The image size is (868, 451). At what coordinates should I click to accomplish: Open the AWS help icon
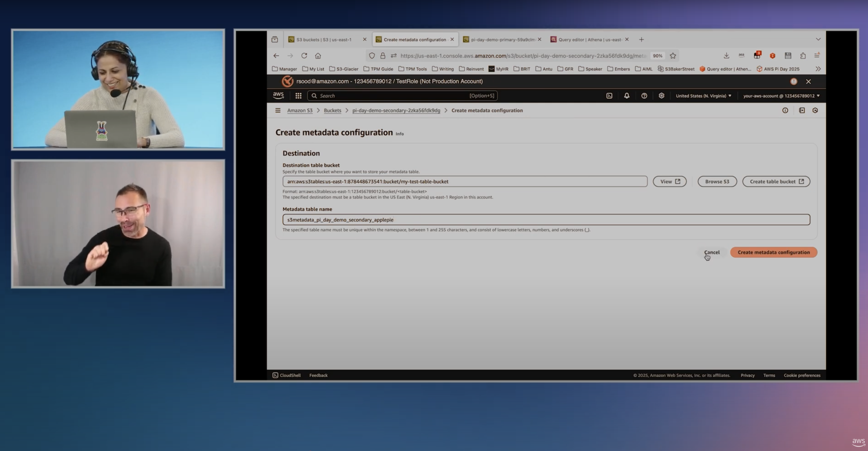click(644, 96)
